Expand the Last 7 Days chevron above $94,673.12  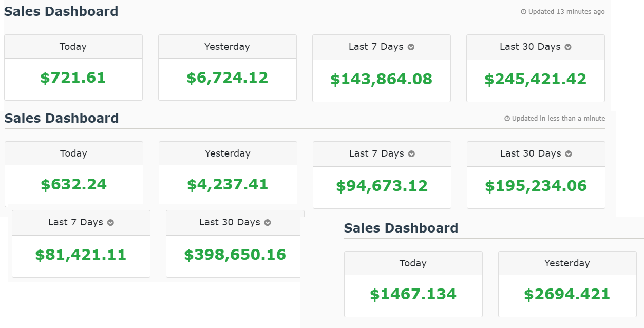[411, 154]
